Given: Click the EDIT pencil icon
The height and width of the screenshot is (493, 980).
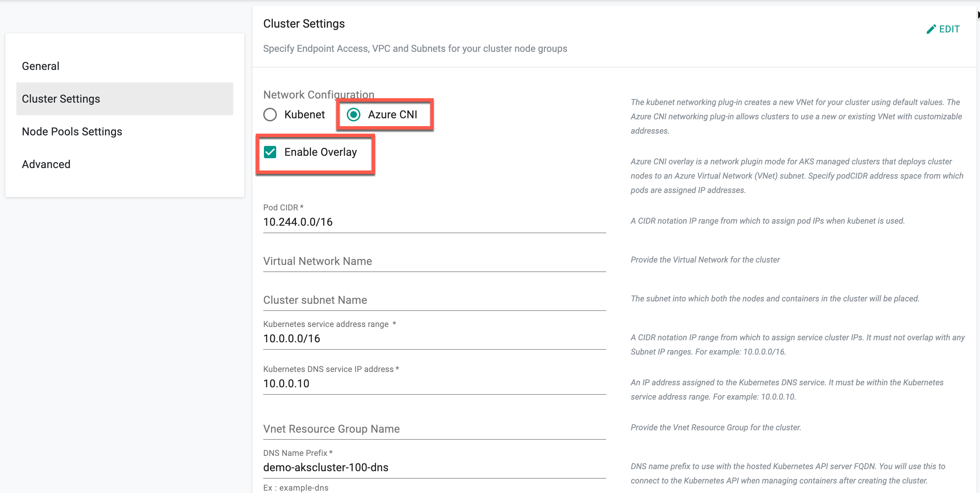Looking at the screenshot, I should click(931, 29).
